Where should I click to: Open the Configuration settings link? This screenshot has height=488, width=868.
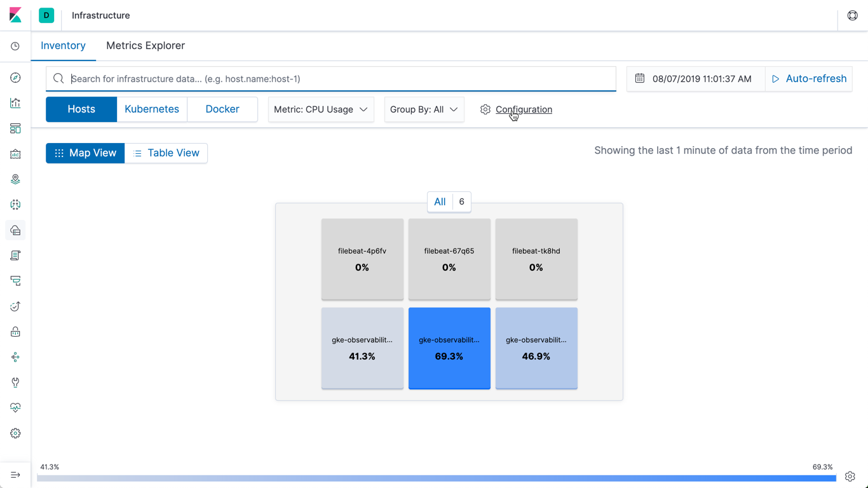[x=523, y=109]
